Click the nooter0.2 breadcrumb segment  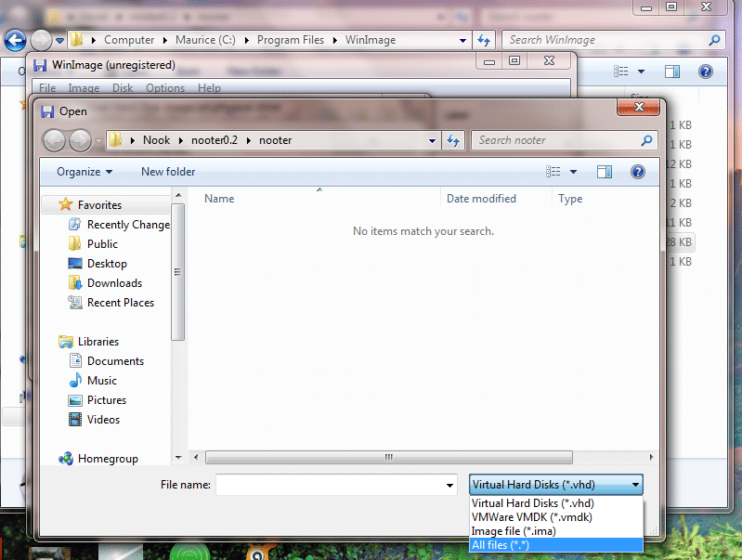tap(215, 140)
